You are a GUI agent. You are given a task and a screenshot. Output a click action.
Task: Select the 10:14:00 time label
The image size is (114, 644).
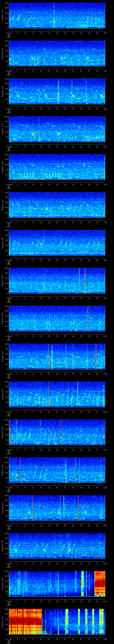[x=9, y=525]
